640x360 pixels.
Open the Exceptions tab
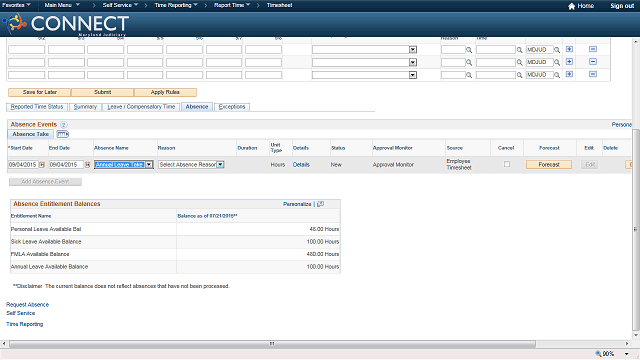(232, 107)
